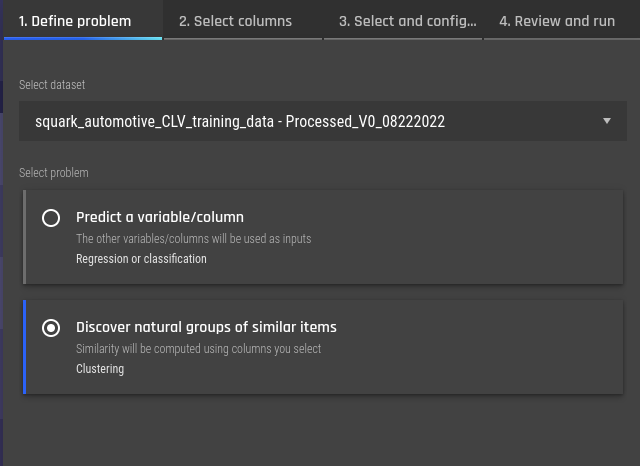
Task: Click the gray accent bar on the Predict card
Action: point(24,237)
